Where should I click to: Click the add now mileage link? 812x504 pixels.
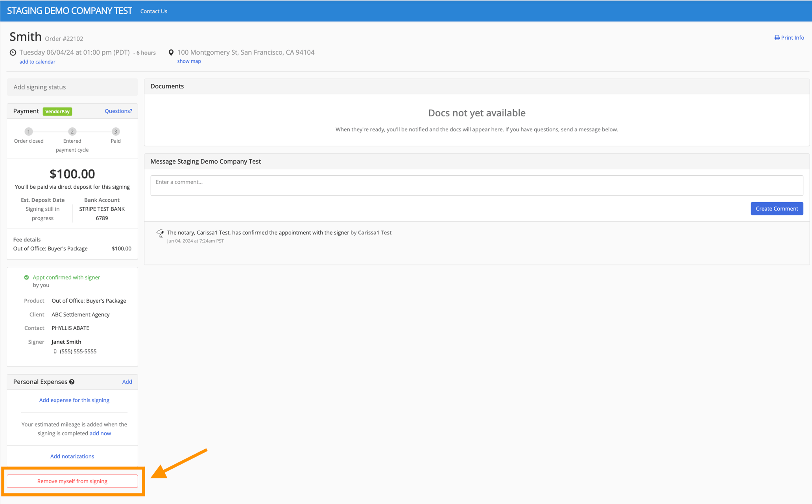click(100, 433)
